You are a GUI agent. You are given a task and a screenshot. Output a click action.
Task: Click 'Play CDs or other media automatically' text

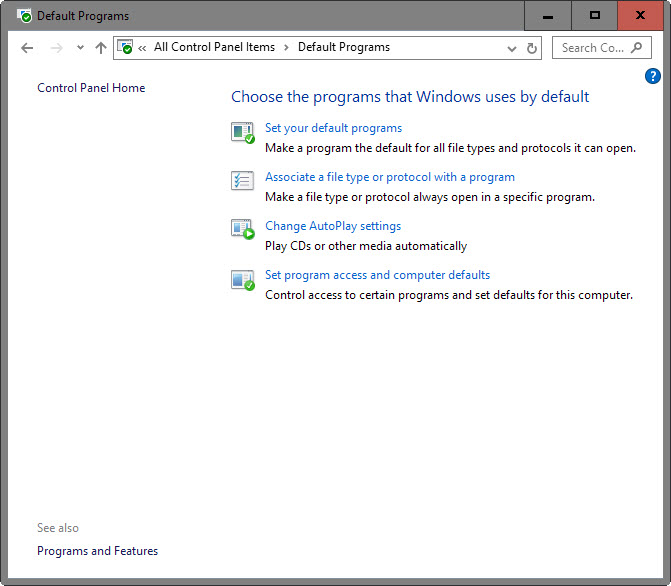(x=366, y=246)
